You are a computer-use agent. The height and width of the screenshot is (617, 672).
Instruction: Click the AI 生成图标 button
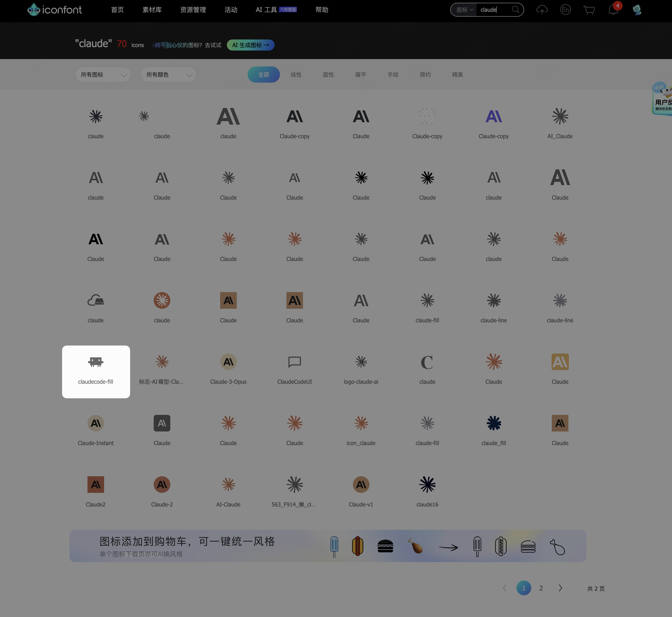250,45
